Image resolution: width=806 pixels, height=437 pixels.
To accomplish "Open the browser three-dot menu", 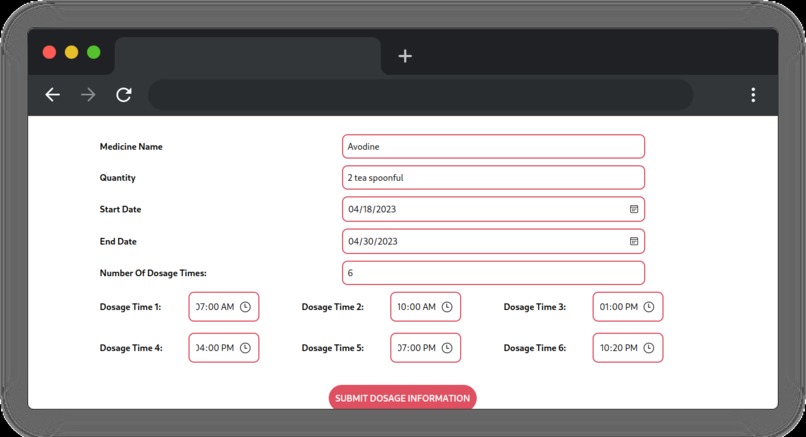I will coord(753,95).
